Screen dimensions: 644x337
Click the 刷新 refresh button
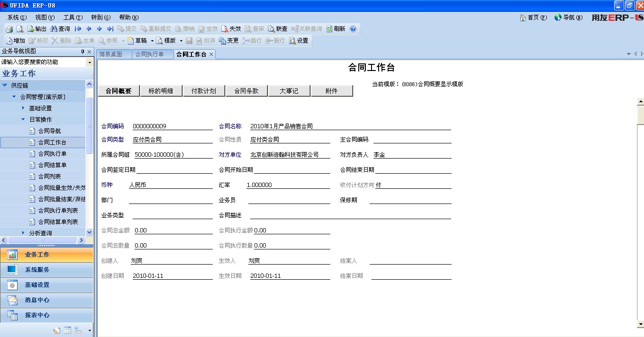point(336,29)
